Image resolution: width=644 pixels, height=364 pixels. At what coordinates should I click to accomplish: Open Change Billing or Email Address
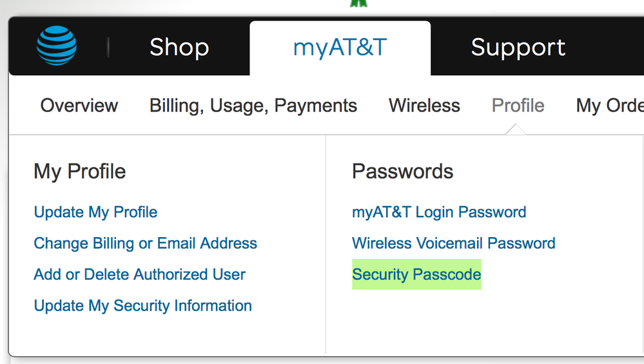point(145,244)
